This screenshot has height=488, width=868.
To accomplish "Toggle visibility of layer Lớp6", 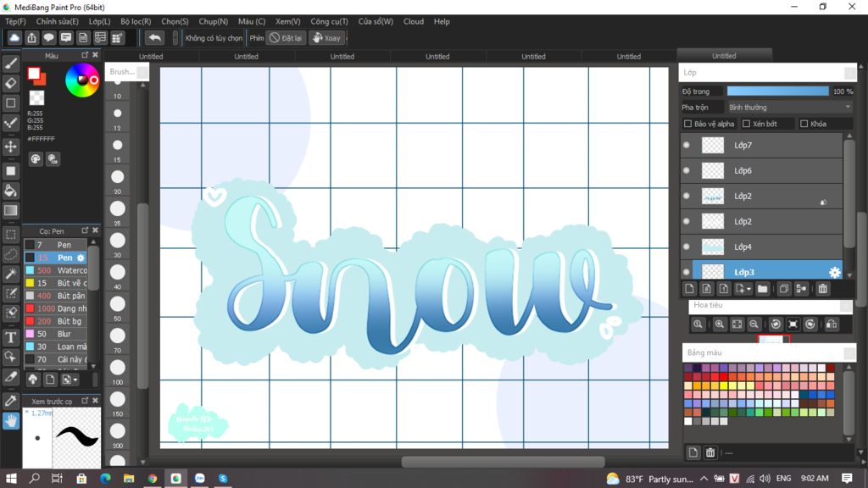I will [x=687, y=170].
